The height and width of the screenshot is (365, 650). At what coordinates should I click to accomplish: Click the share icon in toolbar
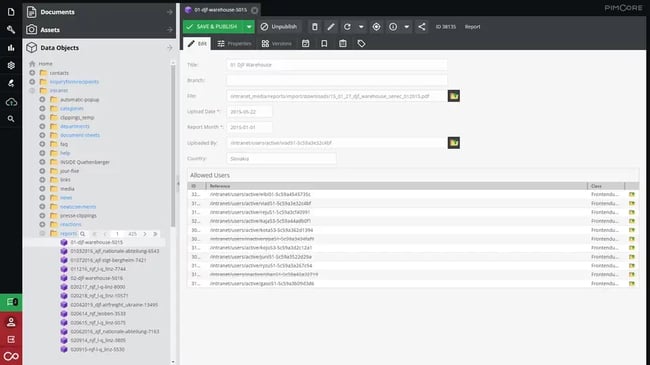(422, 27)
